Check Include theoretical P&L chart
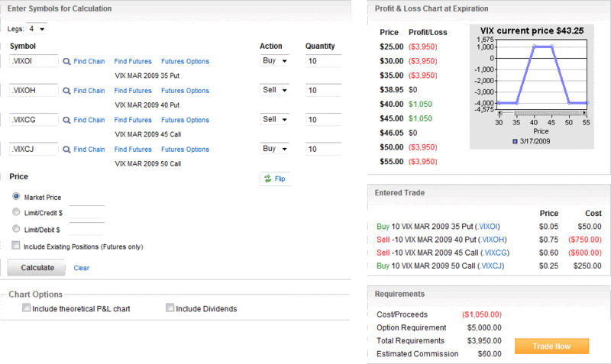611x364 pixels. [x=27, y=308]
